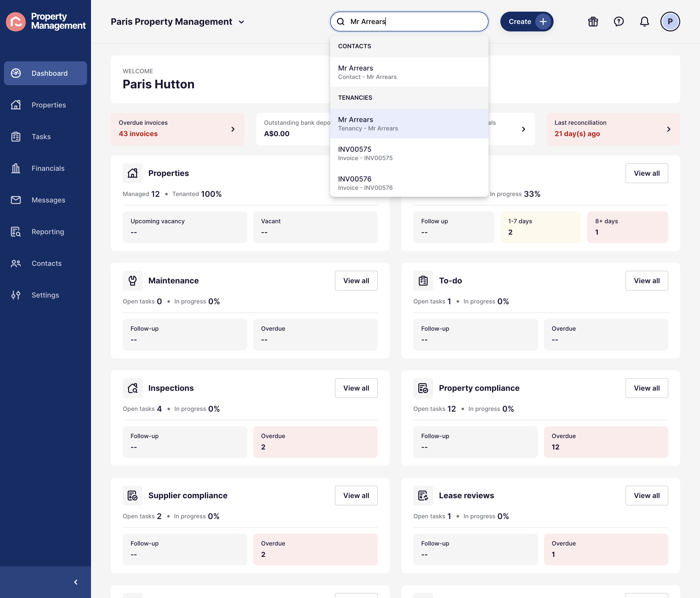Select invoice INV00575 from search results

click(x=409, y=153)
